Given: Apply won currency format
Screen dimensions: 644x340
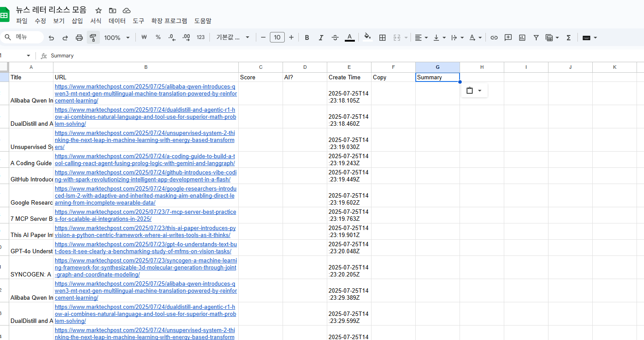Looking at the screenshot, I should tap(144, 37).
